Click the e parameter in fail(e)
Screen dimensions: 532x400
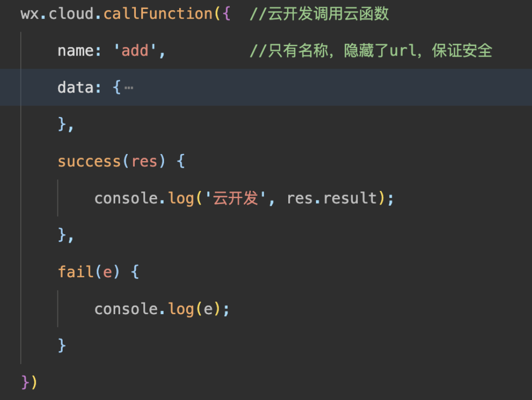coord(108,272)
